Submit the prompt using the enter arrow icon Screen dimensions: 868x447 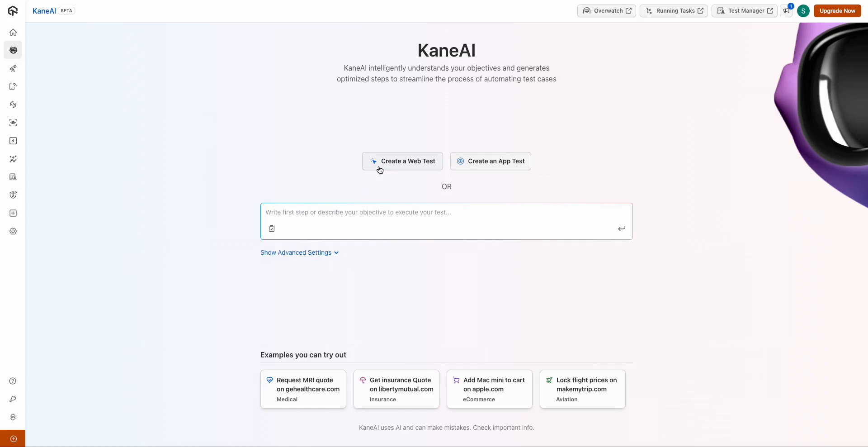click(621, 228)
